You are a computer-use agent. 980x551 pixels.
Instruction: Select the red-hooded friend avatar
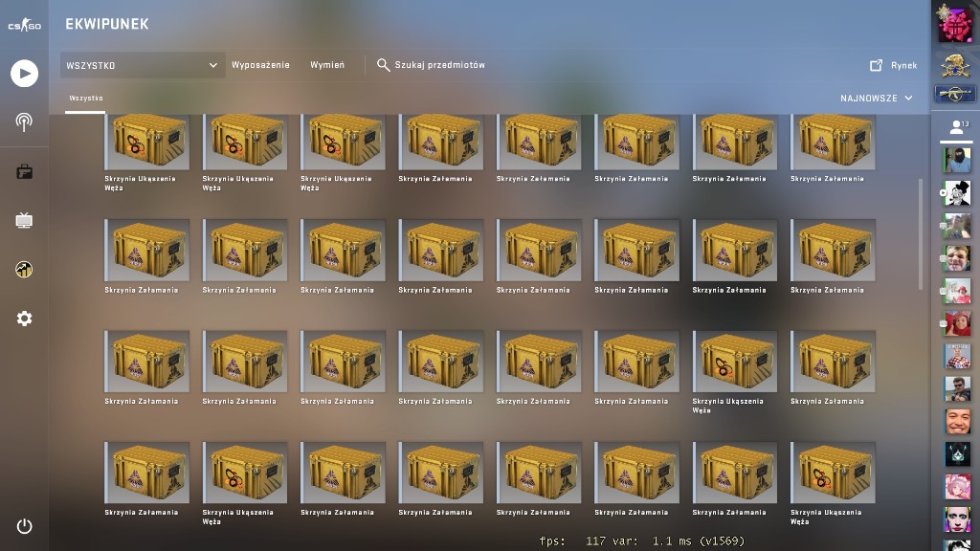(957, 323)
